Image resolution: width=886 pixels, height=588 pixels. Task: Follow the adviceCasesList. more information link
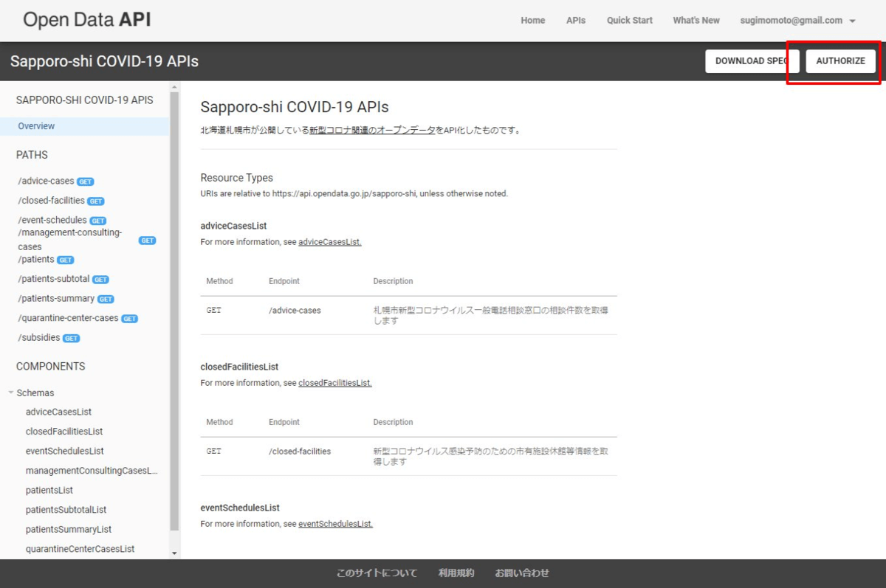coord(330,242)
